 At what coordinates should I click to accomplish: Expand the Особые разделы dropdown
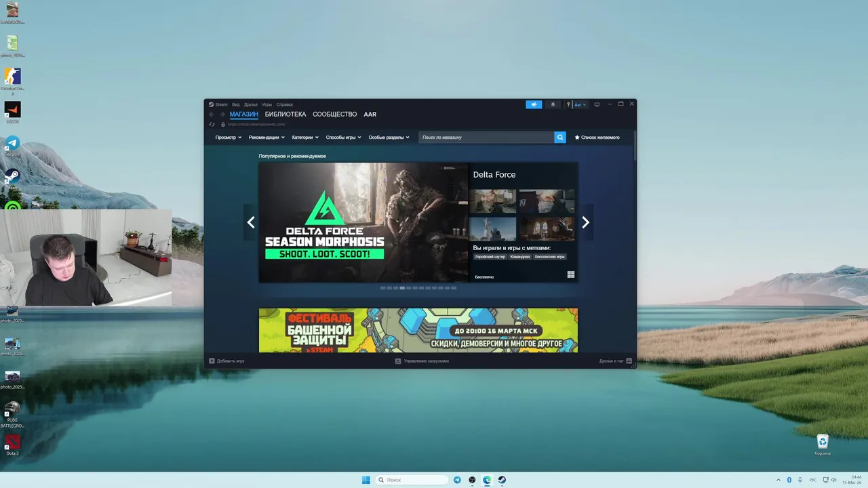tap(389, 137)
